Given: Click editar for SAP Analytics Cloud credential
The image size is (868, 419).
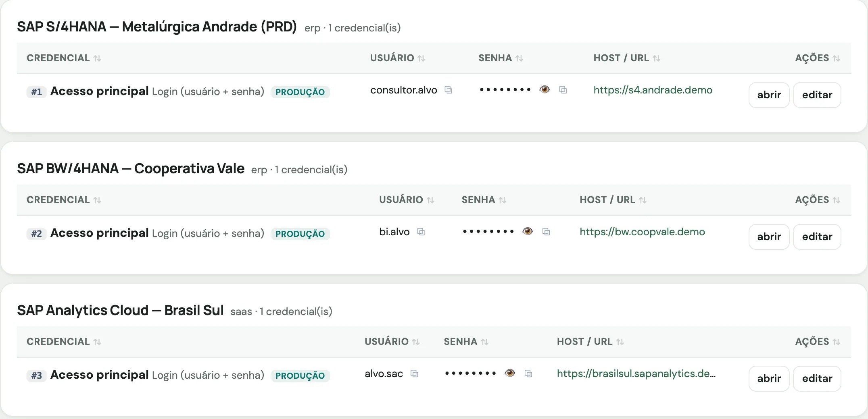Looking at the screenshot, I should (817, 379).
